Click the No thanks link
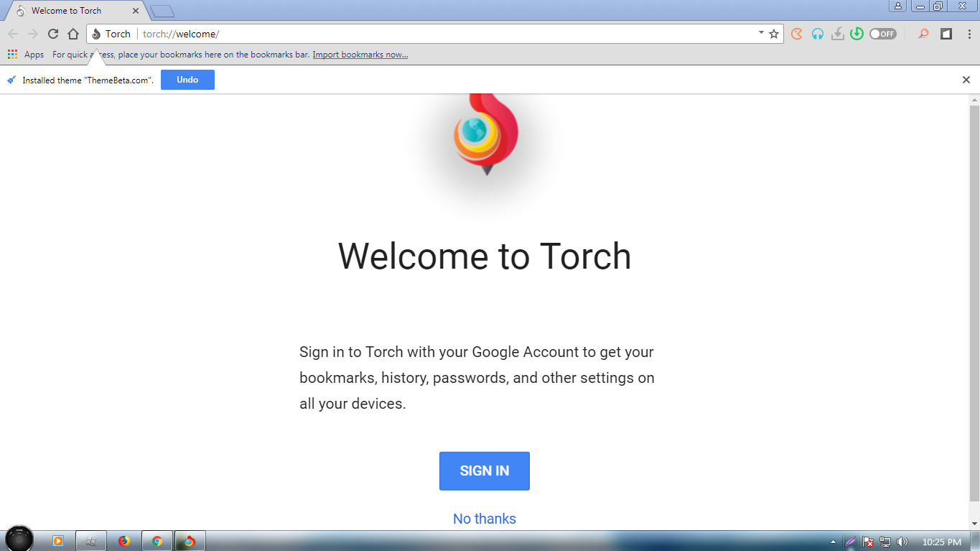Image resolution: width=980 pixels, height=551 pixels. point(485,519)
